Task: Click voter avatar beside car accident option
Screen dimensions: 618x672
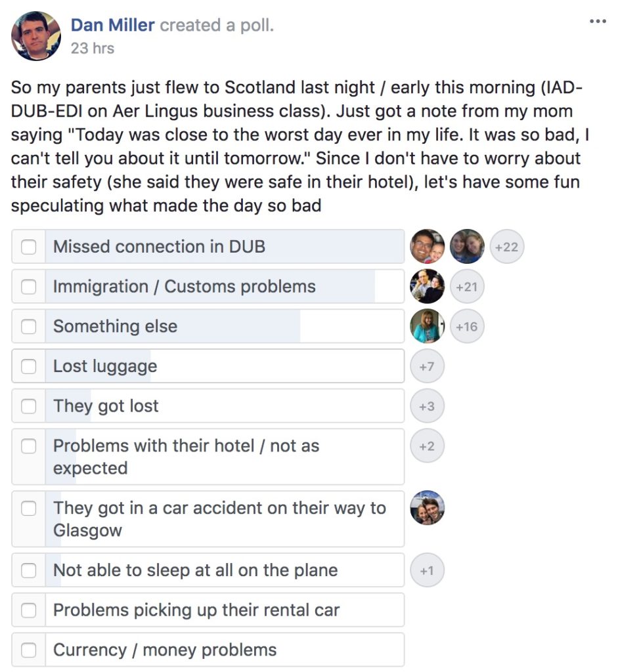Action: click(427, 508)
